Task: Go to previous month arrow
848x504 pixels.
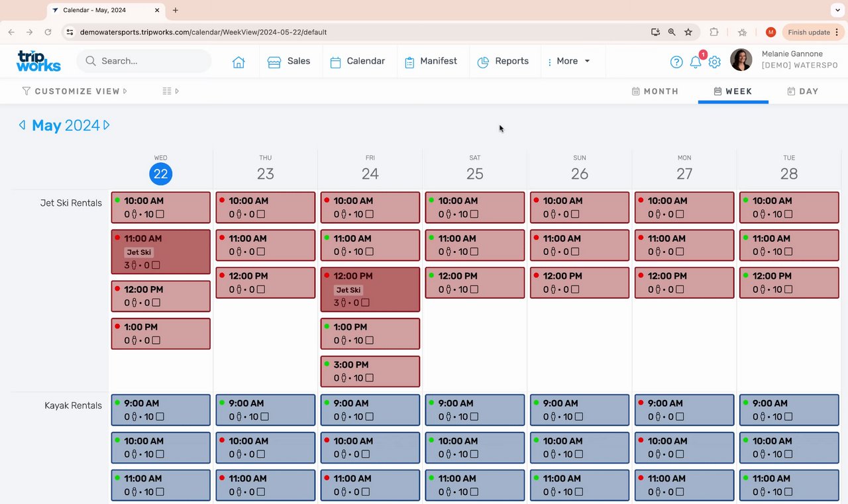Action: (x=22, y=125)
